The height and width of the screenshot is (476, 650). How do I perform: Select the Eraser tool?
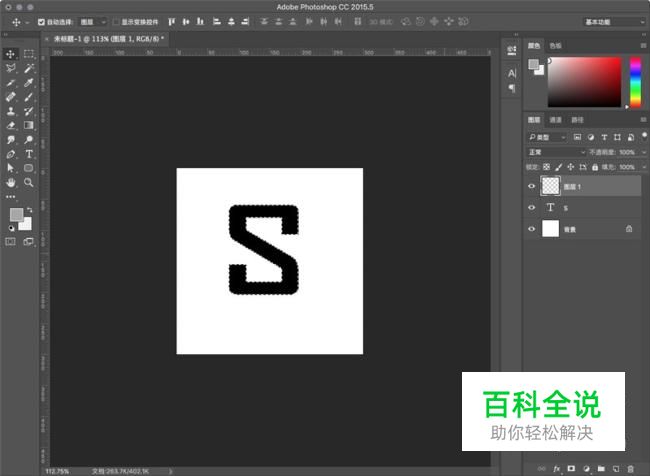11,125
